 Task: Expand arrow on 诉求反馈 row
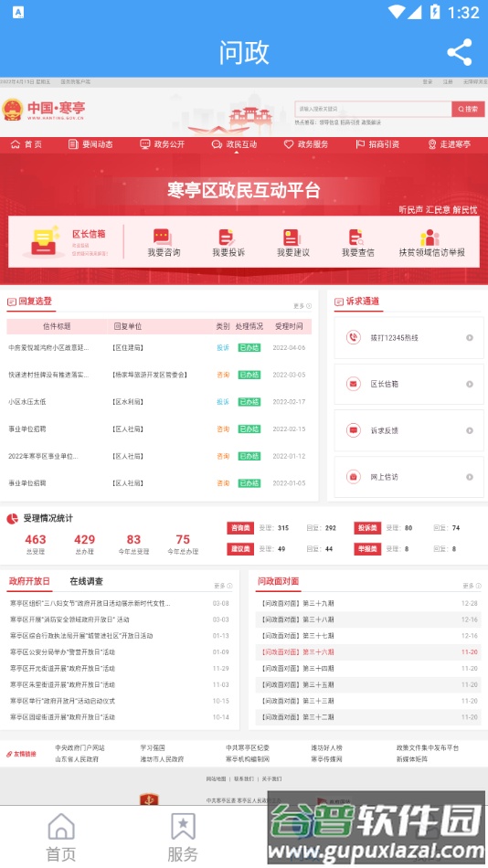click(x=469, y=430)
